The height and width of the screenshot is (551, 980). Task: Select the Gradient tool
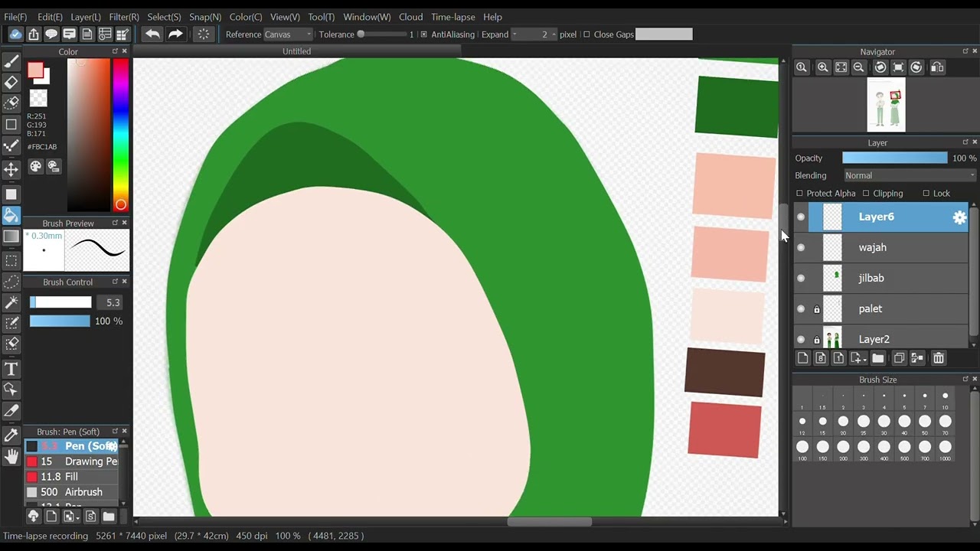coord(11,236)
